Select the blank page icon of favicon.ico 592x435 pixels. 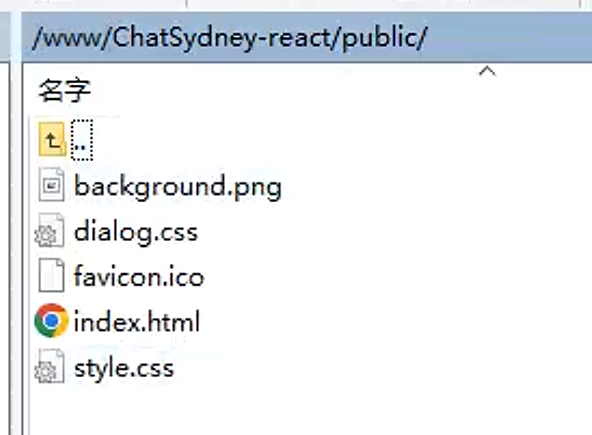click(x=51, y=275)
